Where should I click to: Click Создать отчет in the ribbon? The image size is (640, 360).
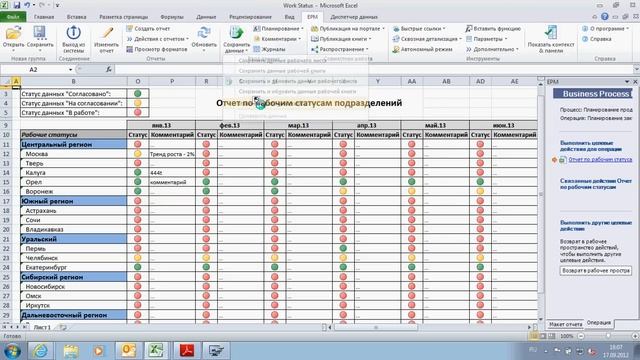click(x=148, y=29)
